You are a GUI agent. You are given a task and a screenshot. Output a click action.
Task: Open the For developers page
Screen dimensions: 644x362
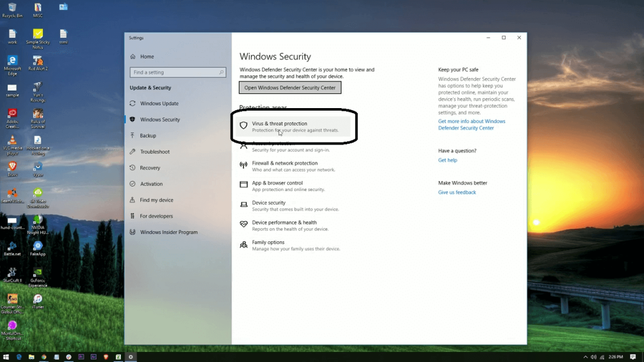(157, 216)
